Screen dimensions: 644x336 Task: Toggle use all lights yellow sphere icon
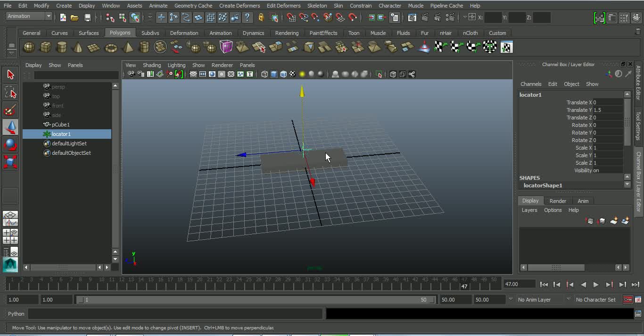[x=302, y=74]
